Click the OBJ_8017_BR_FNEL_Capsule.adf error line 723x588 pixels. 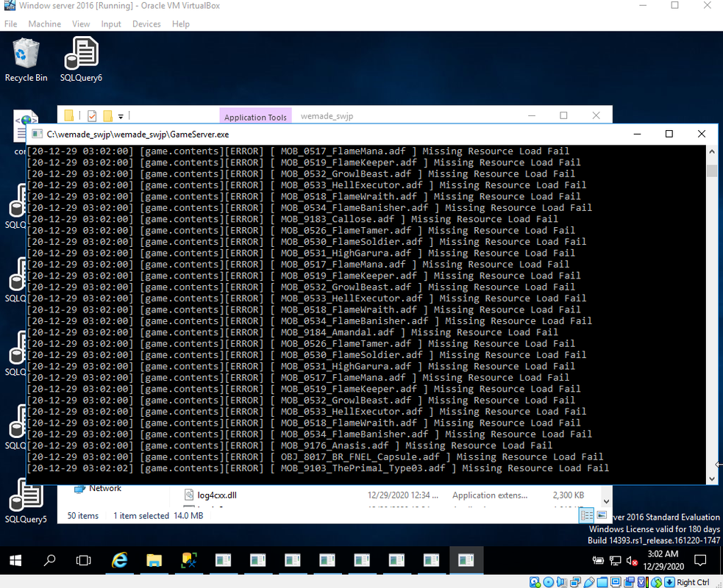click(315, 457)
